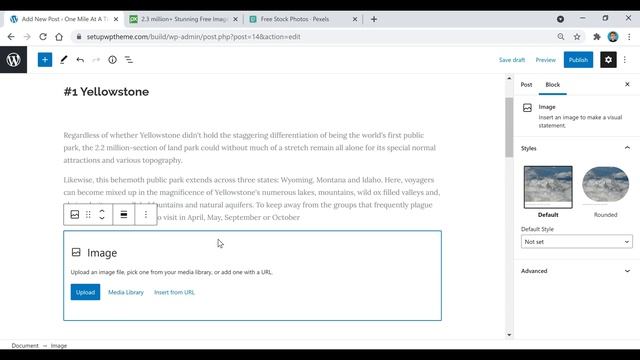This screenshot has height=360, width=640.
Task: Open the Default Style dropdown
Action: [577, 242]
